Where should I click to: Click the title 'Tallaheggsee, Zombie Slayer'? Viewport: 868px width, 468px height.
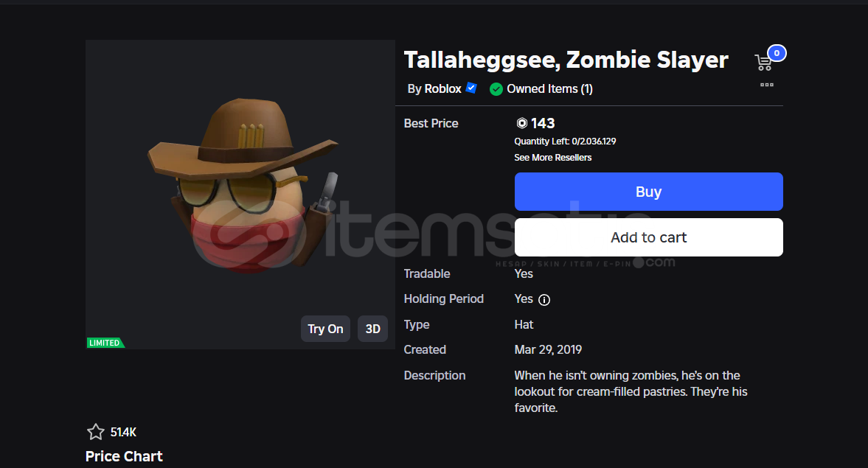[566, 60]
